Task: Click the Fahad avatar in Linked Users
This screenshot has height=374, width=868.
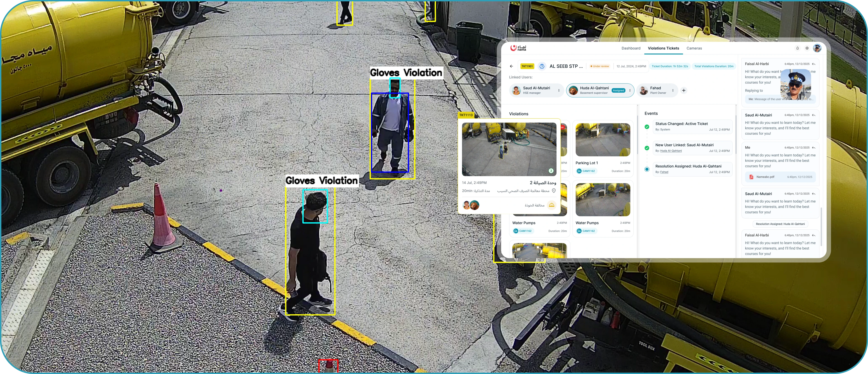Action: click(644, 90)
